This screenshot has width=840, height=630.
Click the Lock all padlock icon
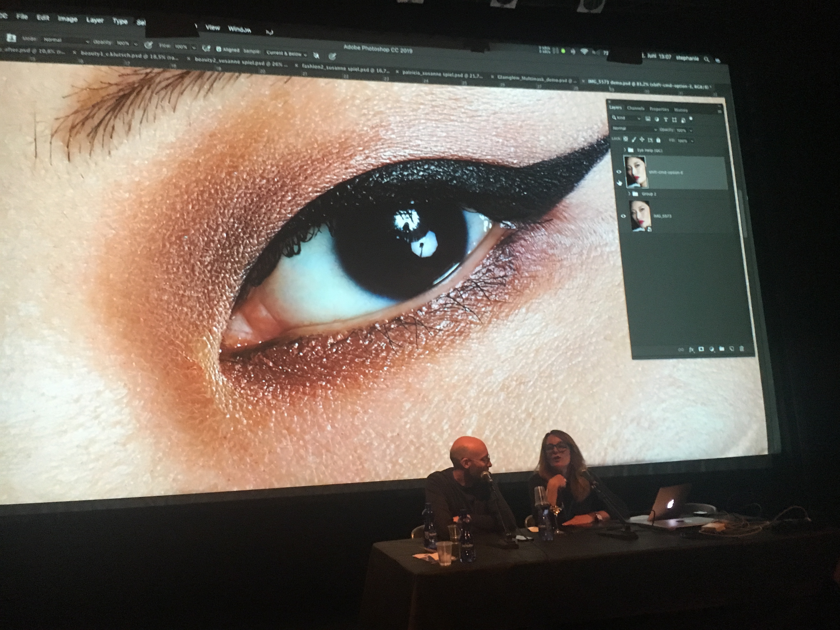(x=659, y=140)
